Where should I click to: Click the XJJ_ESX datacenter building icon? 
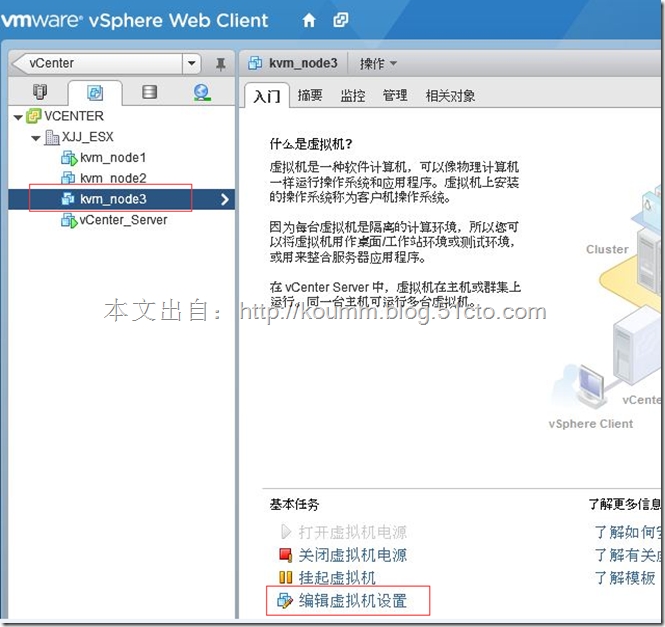(52, 137)
